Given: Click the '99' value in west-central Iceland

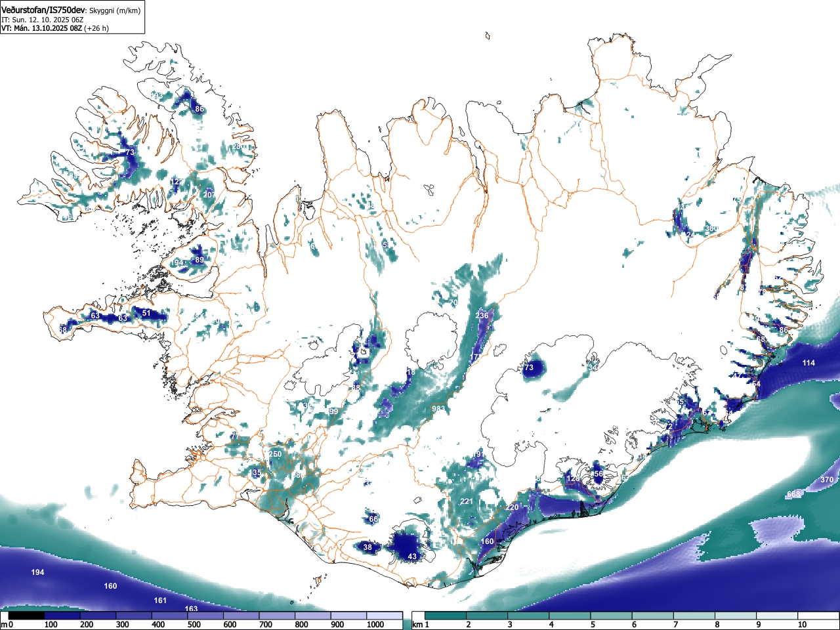Looking at the screenshot, I should click(333, 411).
